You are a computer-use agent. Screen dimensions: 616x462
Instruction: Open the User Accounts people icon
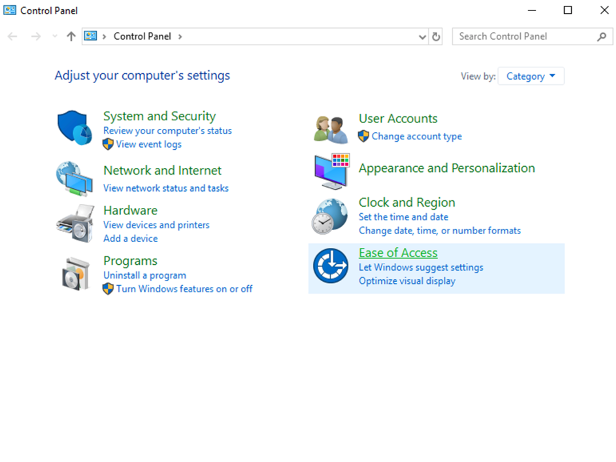pos(331,129)
